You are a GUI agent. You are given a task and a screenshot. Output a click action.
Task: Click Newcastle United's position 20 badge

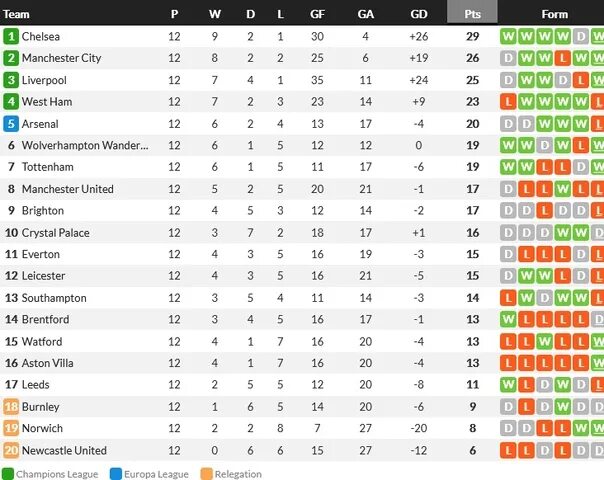11,450
